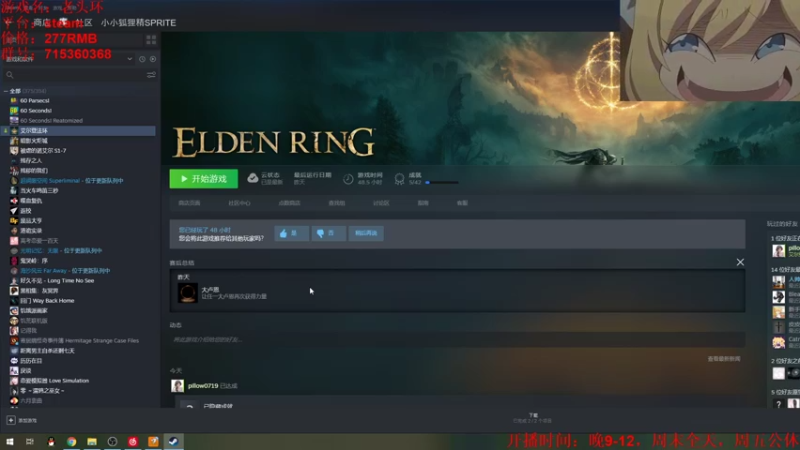Open pillow0719 avatar in activity feed

tap(177, 386)
